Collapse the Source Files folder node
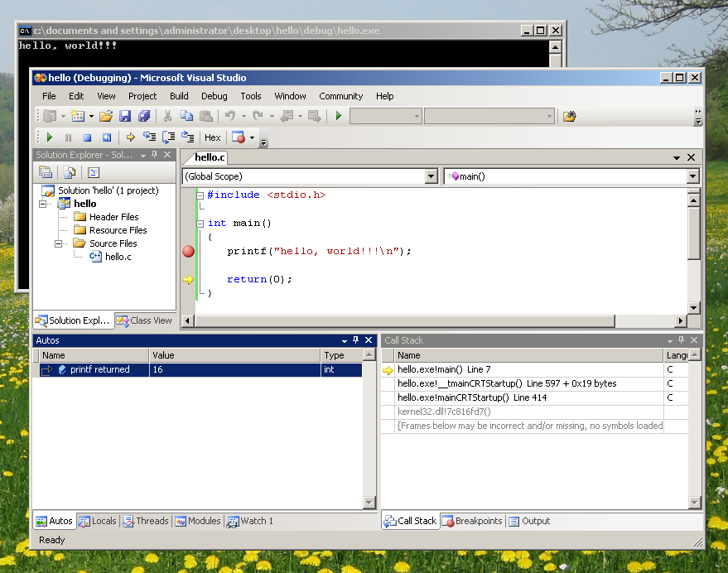This screenshot has width=728, height=573. pyautogui.click(x=58, y=243)
